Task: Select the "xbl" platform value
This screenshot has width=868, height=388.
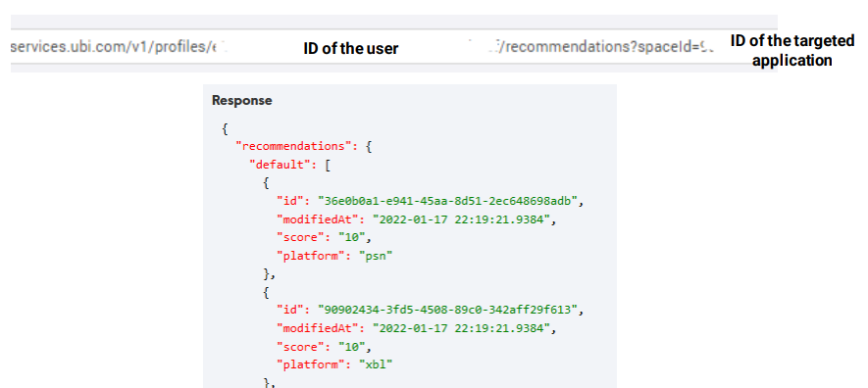Action: click(376, 364)
